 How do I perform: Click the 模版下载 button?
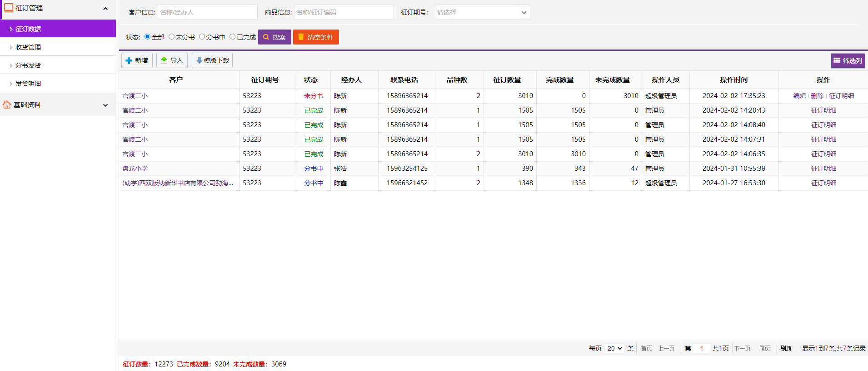[212, 60]
